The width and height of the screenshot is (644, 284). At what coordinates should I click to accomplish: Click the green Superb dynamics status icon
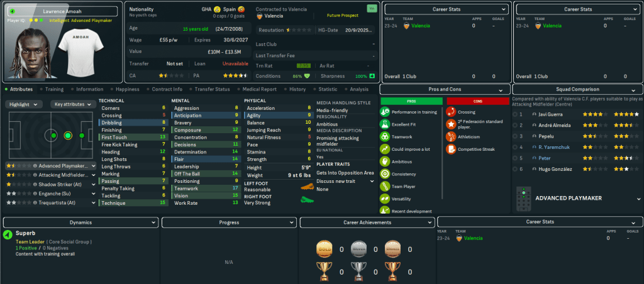8,235
